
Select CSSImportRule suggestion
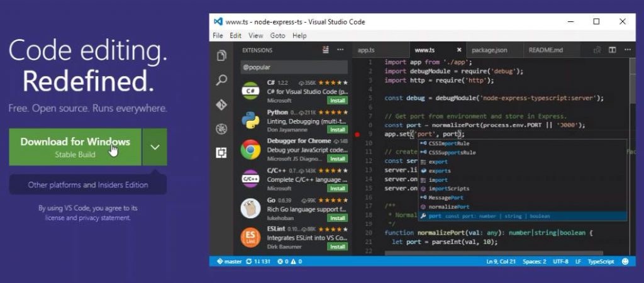523,144
